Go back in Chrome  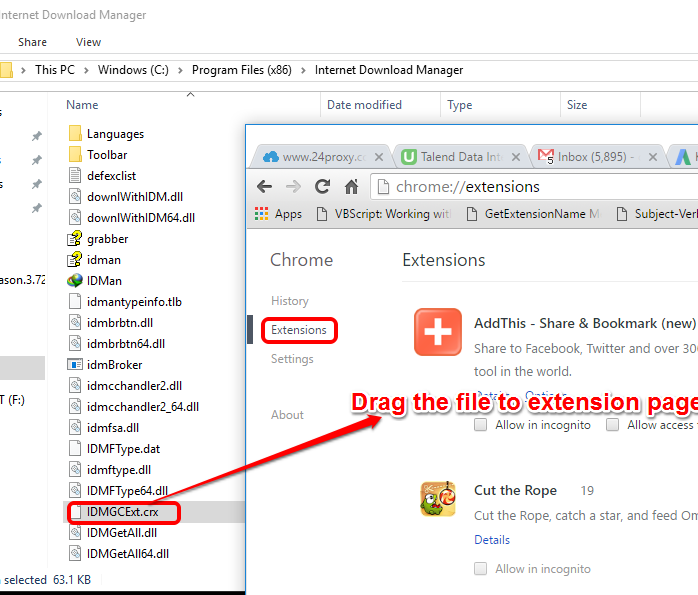coord(264,186)
